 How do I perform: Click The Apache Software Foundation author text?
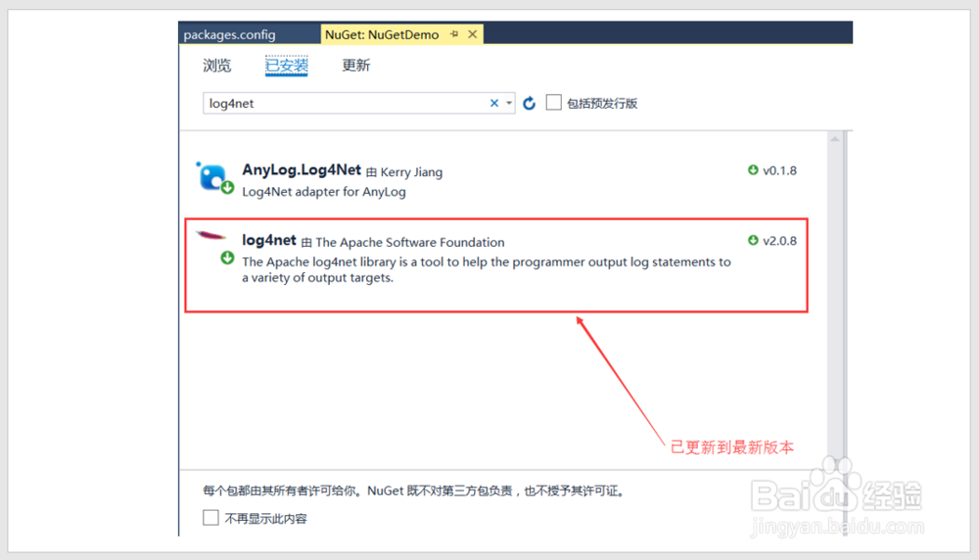(409, 242)
